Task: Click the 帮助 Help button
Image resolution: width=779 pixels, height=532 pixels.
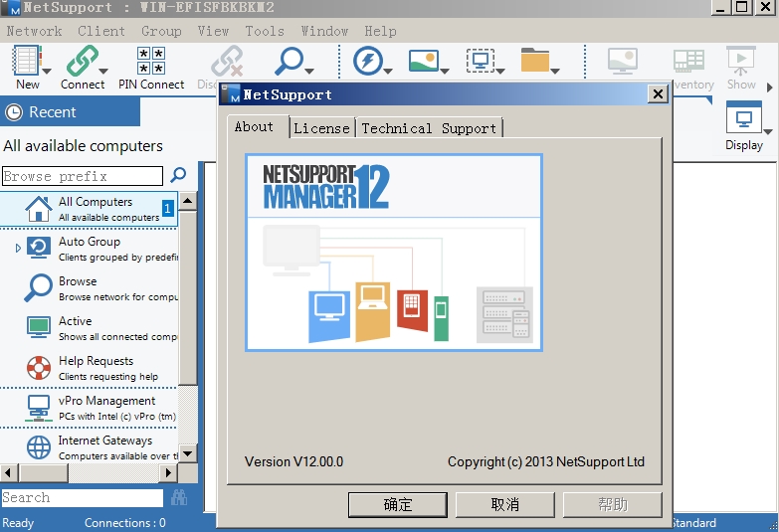Action: [x=612, y=505]
